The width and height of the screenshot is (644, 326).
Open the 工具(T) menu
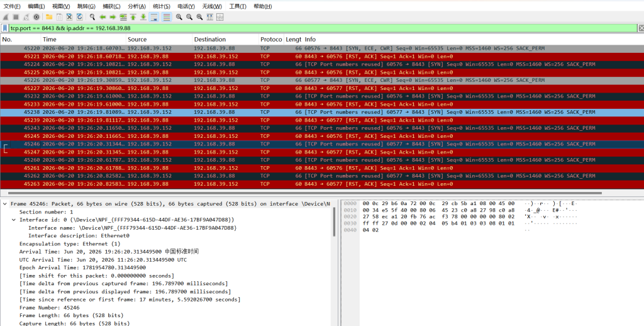237,6
